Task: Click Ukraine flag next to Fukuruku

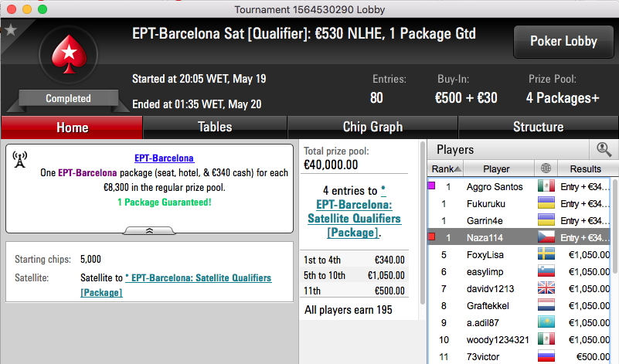Action: pyautogui.click(x=546, y=203)
